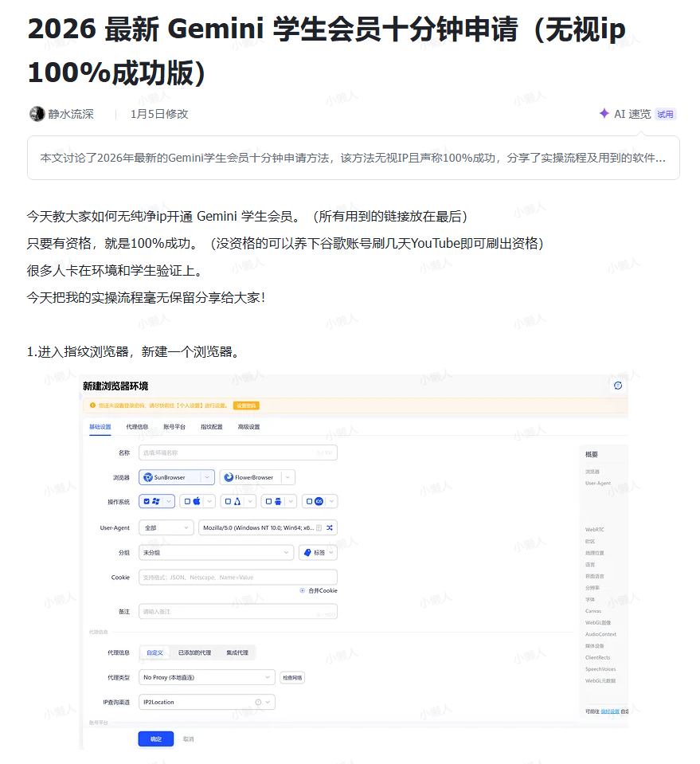Screen dimensions: 700x764
Task: Open the 标签 tag icon next to 分组
Action: click(x=309, y=552)
